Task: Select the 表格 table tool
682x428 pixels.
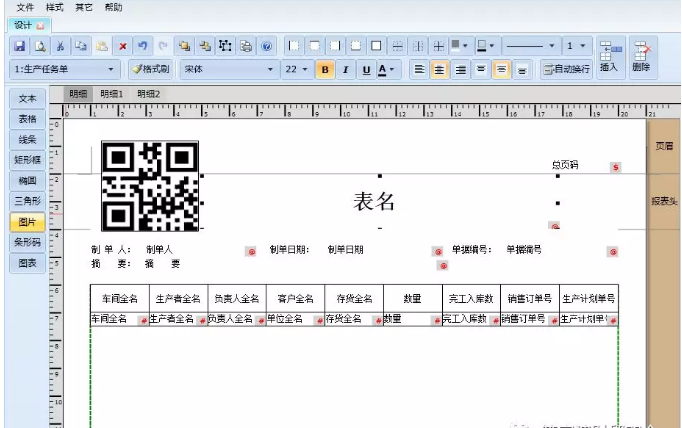Action: [x=27, y=119]
